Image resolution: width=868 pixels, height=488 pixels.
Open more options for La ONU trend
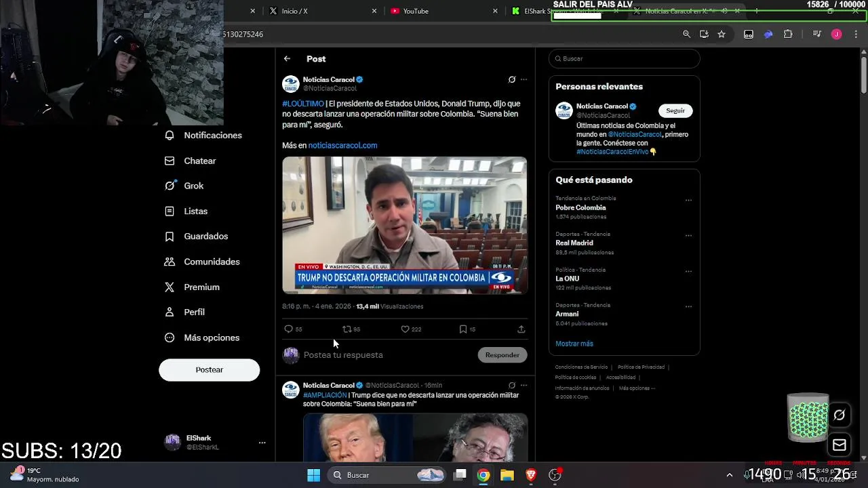click(x=688, y=272)
